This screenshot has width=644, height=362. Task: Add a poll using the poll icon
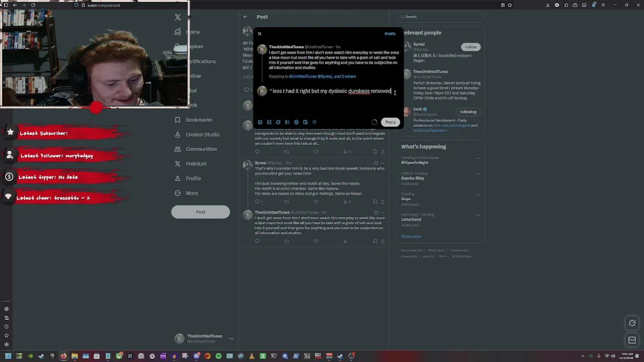pos(287,122)
